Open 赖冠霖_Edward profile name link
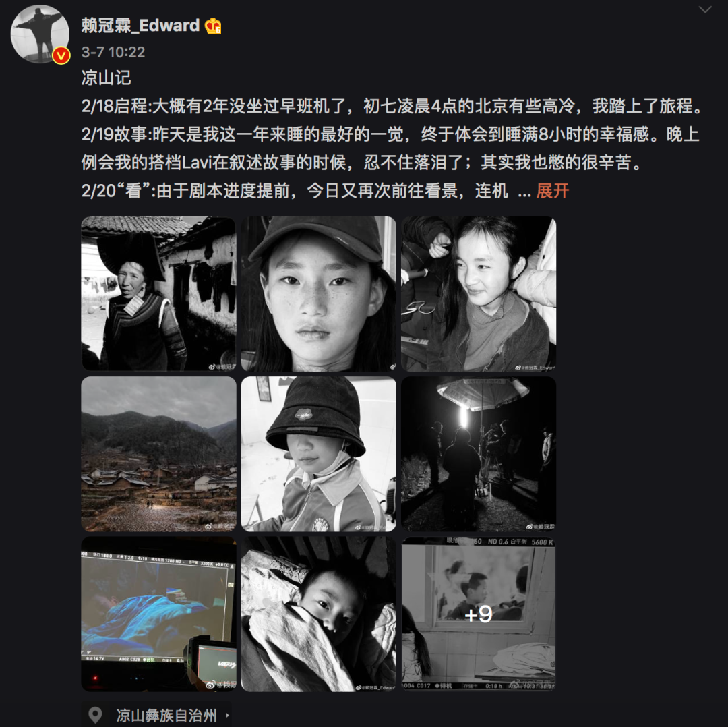Screen dimensions: 728x727 click(140, 25)
